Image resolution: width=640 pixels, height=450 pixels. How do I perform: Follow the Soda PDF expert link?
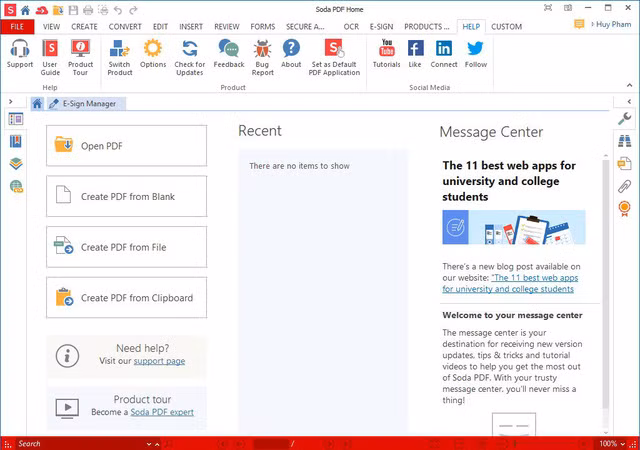(162, 412)
